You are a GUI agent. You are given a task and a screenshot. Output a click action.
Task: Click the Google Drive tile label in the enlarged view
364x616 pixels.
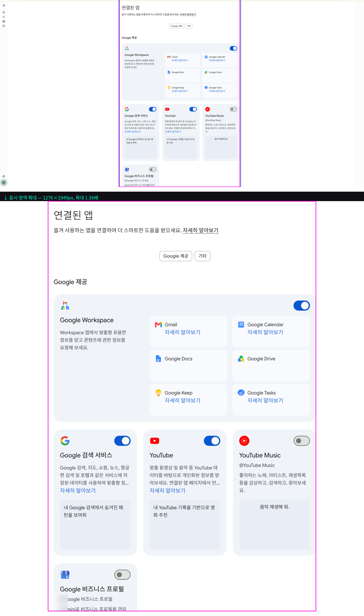pyautogui.click(x=261, y=359)
